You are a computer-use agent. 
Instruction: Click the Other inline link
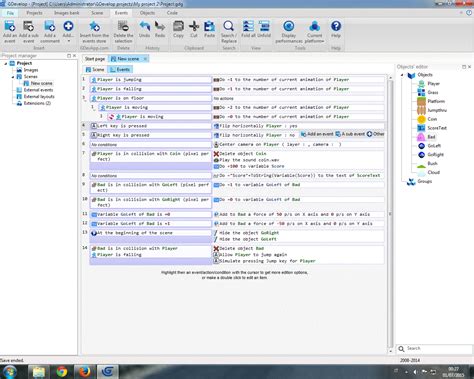376,134
